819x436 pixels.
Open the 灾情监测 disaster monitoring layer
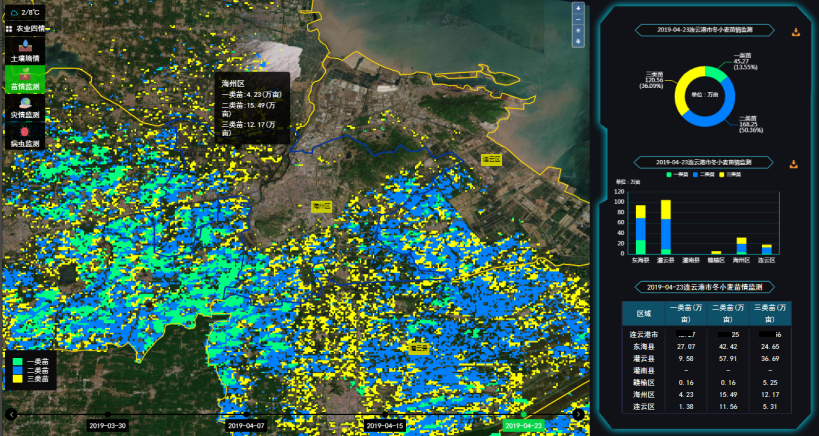coord(25,108)
